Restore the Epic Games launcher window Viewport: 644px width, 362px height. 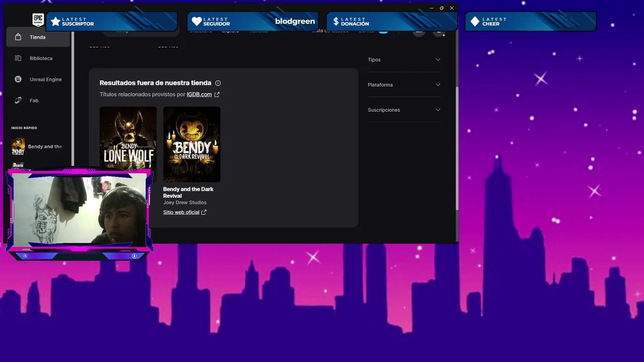coord(442,8)
